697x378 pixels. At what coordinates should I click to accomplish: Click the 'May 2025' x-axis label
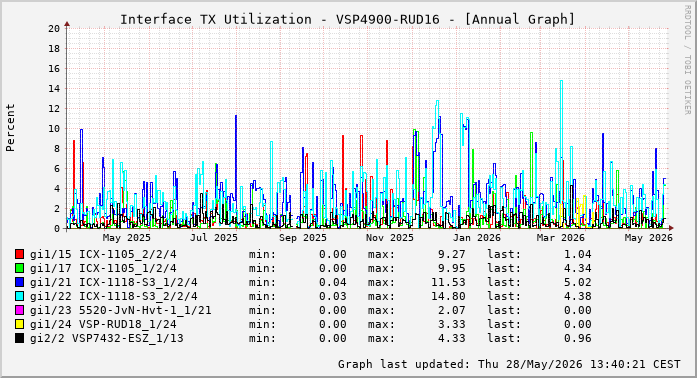coord(127,238)
